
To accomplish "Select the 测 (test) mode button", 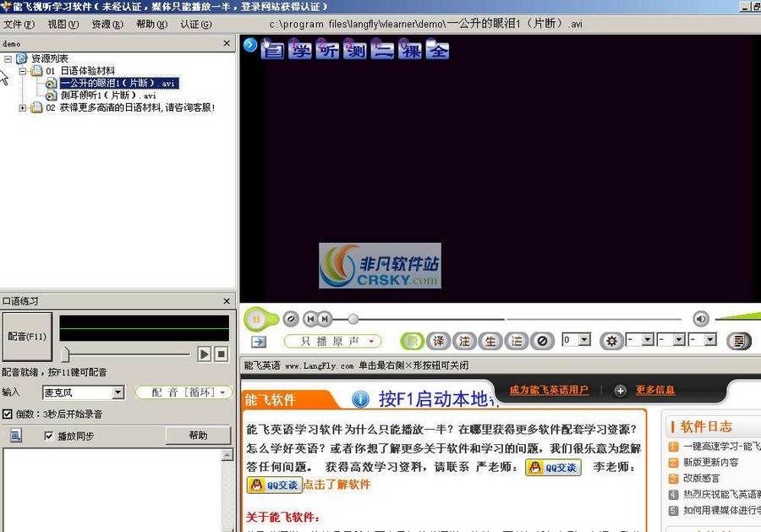I will (355, 50).
